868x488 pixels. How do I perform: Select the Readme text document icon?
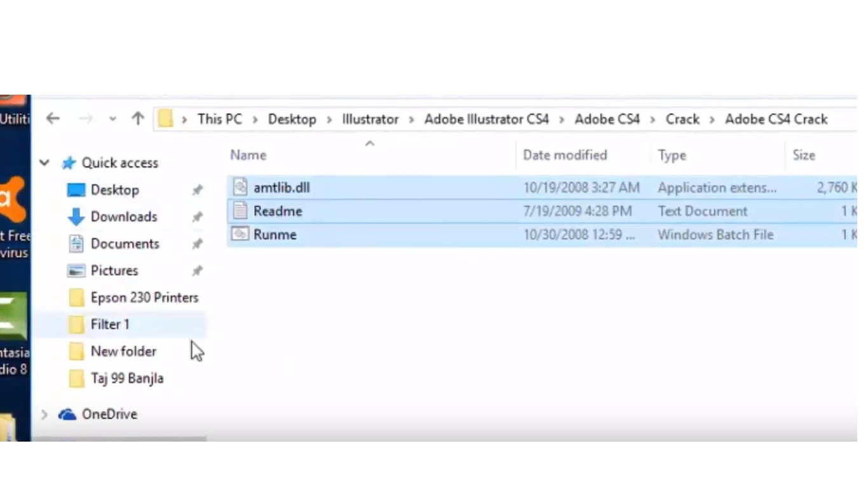pos(240,211)
